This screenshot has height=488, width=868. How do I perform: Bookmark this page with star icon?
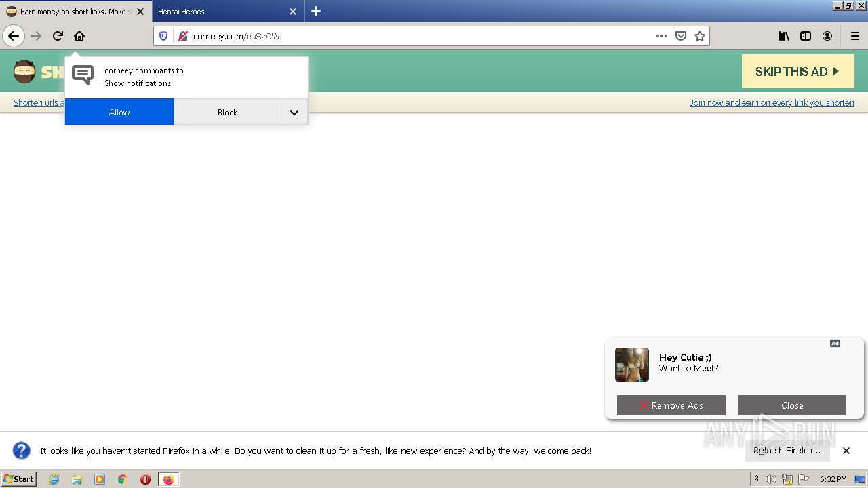click(700, 36)
